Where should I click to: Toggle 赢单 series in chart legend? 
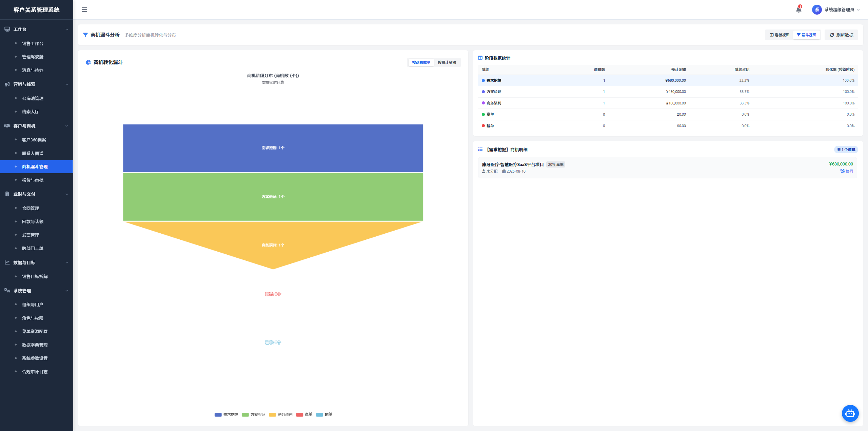pos(304,414)
